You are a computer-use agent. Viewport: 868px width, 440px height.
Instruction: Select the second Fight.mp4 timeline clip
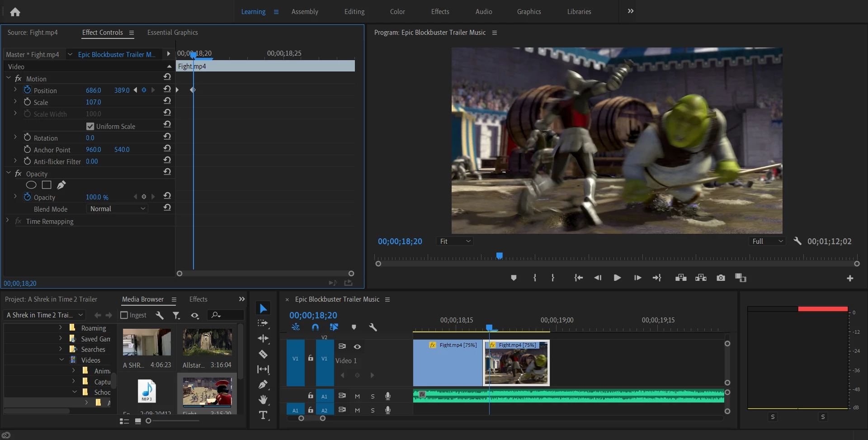pyautogui.click(x=516, y=363)
